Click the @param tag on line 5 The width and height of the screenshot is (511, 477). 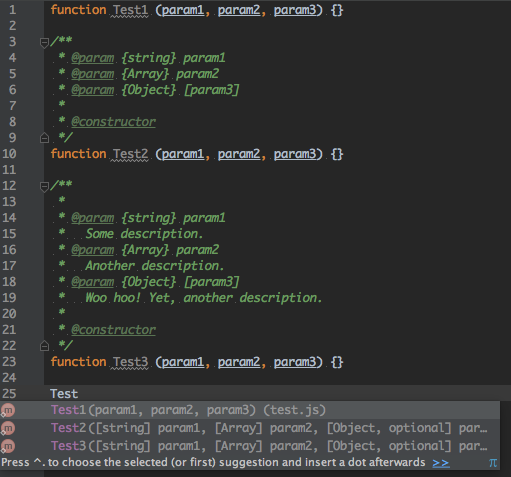[93, 74]
